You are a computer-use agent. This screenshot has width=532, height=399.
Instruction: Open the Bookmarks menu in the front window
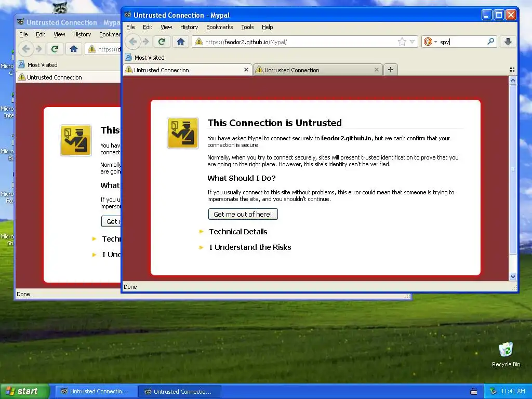point(220,27)
